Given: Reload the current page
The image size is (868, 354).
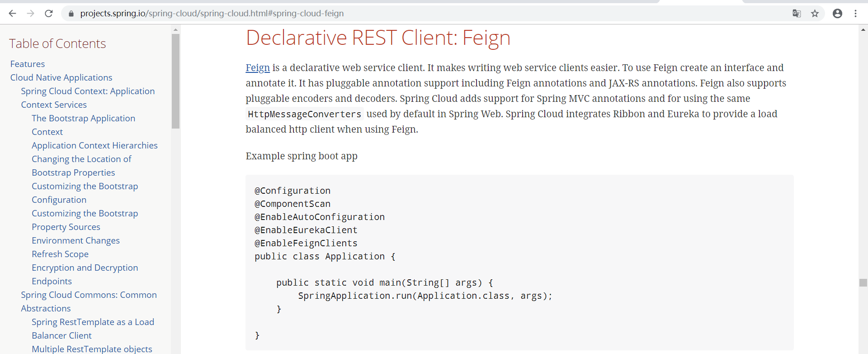Looking at the screenshot, I should [49, 14].
